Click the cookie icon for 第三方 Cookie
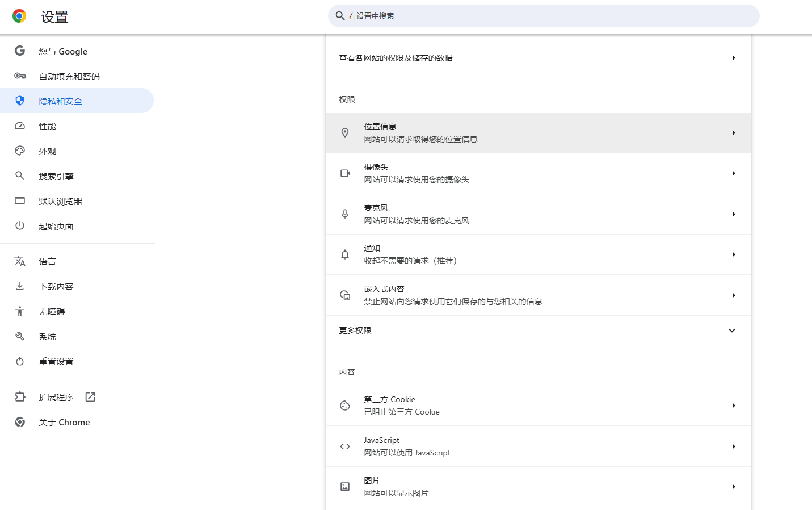The width and height of the screenshot is (812, 510). (345, 406)
